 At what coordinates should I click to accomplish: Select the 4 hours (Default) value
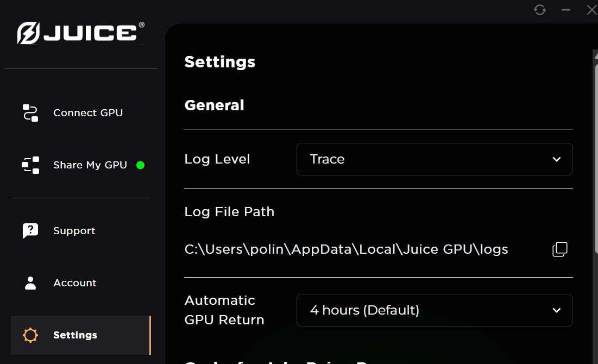(x=364, y=310)
